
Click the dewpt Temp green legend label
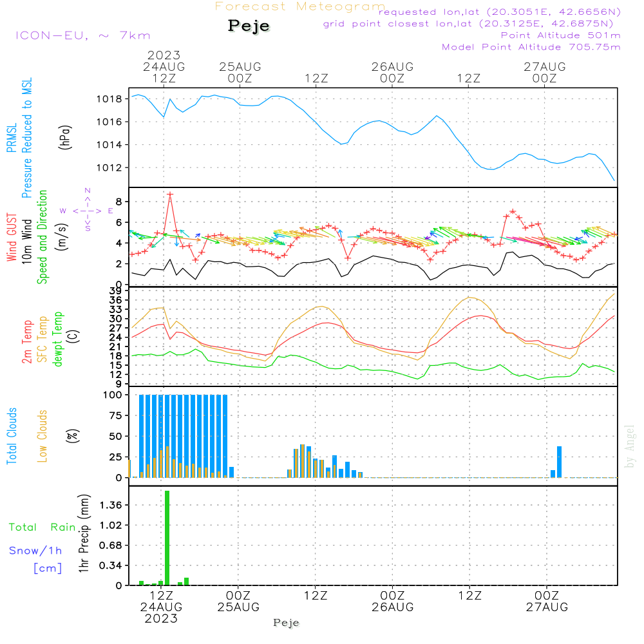[59, 339]
